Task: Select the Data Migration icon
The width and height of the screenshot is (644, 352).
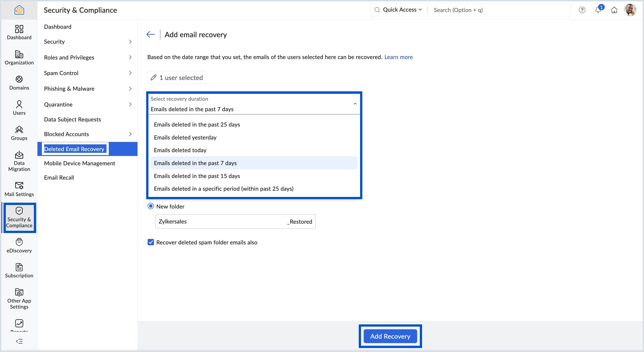Action: (x=19, y=160)
